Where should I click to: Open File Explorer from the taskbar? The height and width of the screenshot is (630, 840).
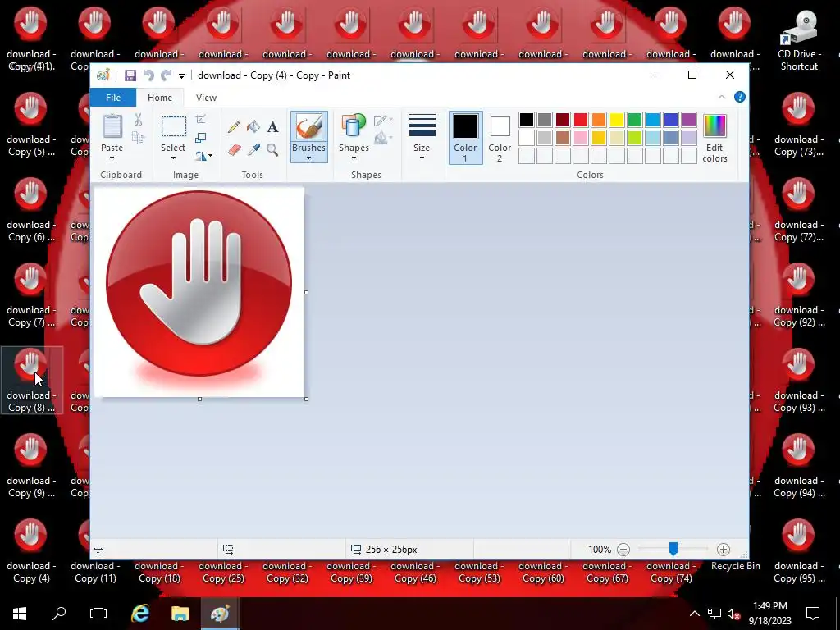(x=180, y=614)
